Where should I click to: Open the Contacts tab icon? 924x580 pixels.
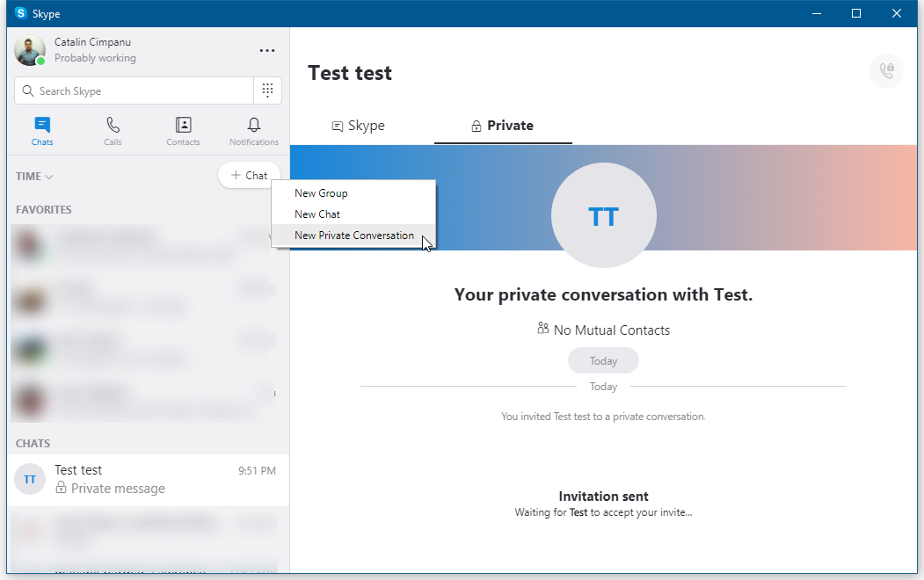tap(183, 125)
